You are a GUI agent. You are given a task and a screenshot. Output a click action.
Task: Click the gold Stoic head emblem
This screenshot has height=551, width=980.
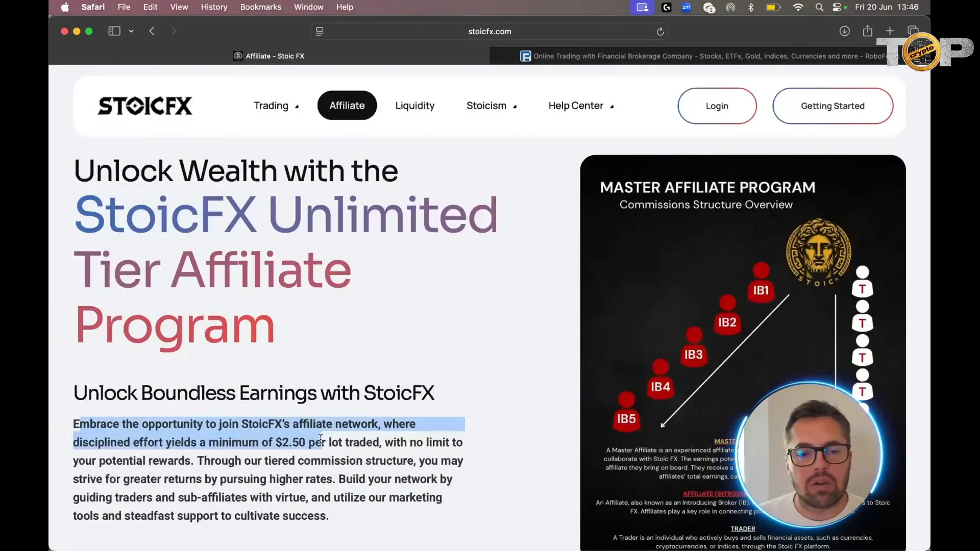coord(818,253)
